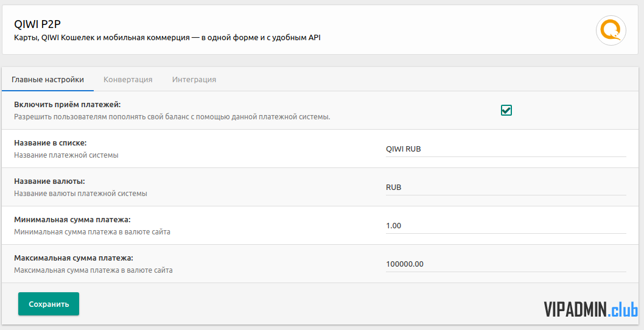Click the maximum amount field showing 100000.00
This screenshot has width=644, height=330.
tap(506, 264)
